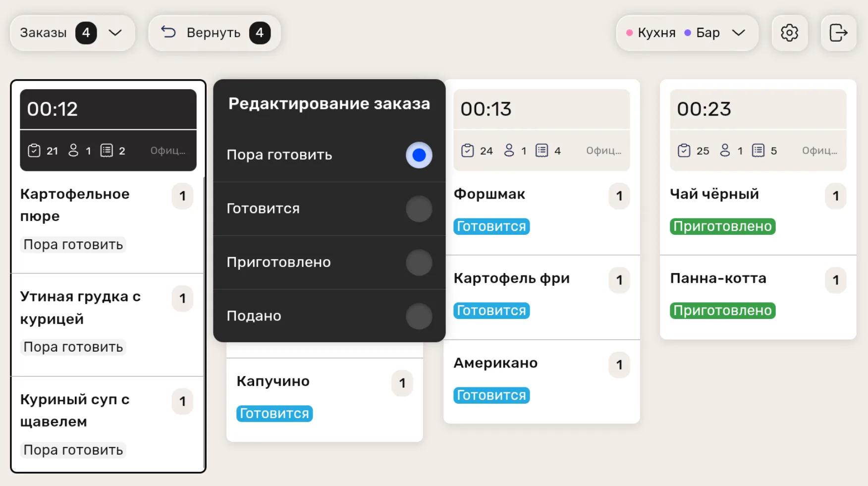Click the logout exit icon
This screenshot has width=868, height=486.
[838, 33]
